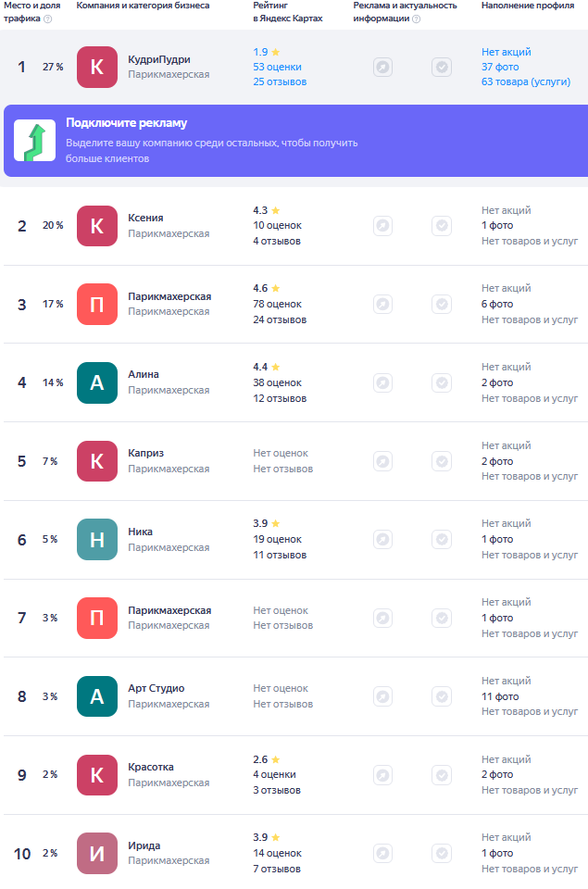
Task: Open the '37 фото' link for КудриПудри
Action: 499,67
